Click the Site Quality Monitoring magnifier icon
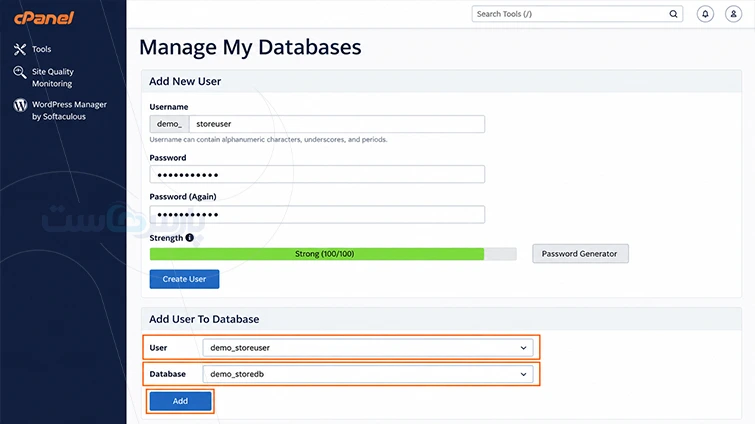The image size is (755, 424). 20,72
